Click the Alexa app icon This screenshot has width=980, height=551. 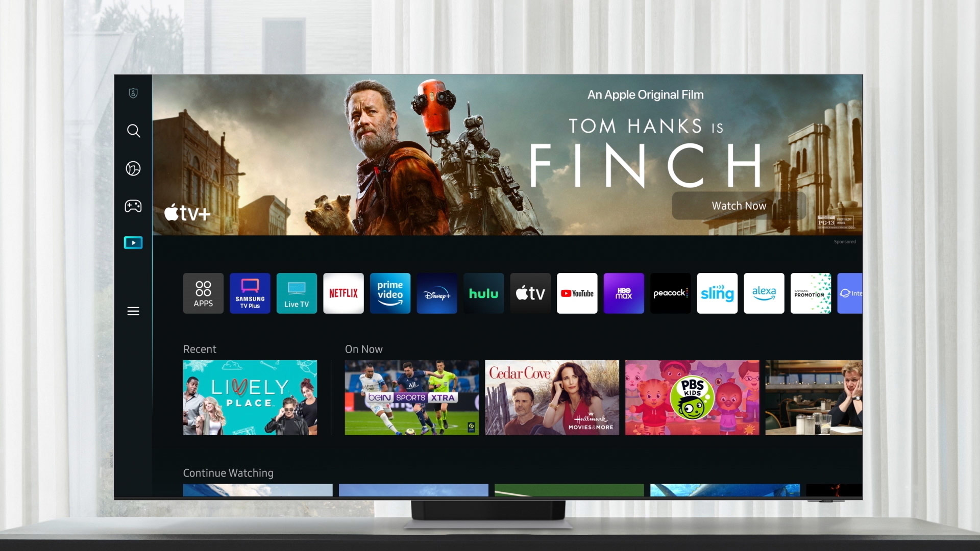point(764,293)
